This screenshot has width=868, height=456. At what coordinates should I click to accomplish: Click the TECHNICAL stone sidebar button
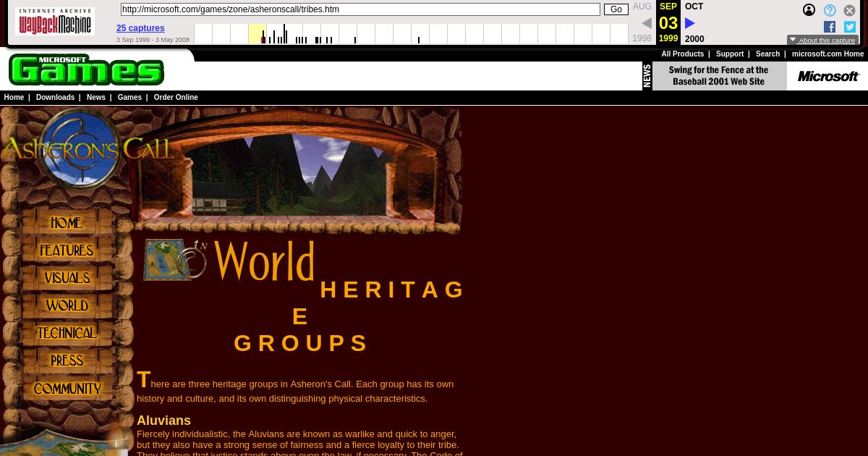click(x=67, y=333)
